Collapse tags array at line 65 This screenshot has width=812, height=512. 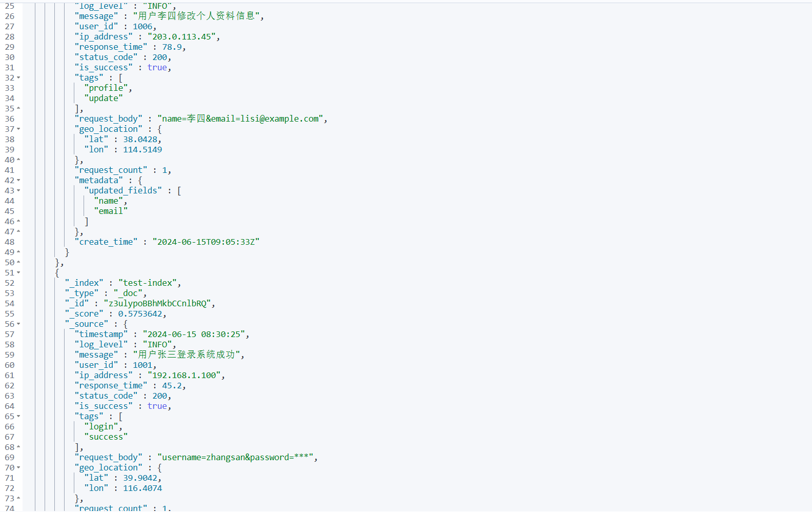tap(18, 416)
